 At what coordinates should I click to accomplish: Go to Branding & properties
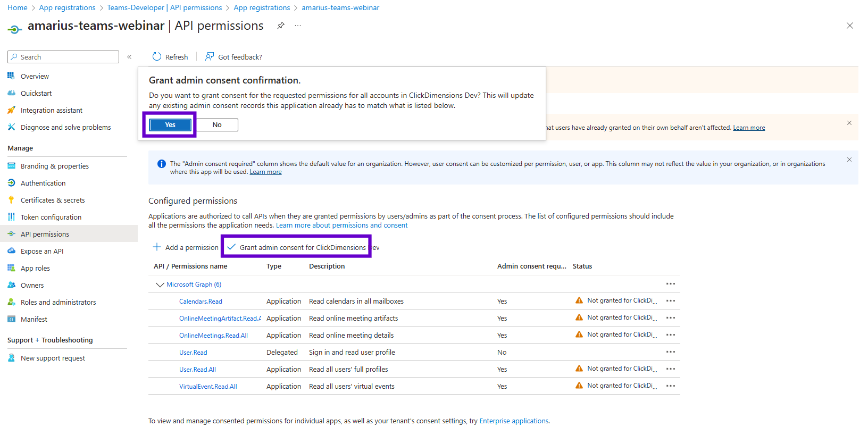pos(54,166)
